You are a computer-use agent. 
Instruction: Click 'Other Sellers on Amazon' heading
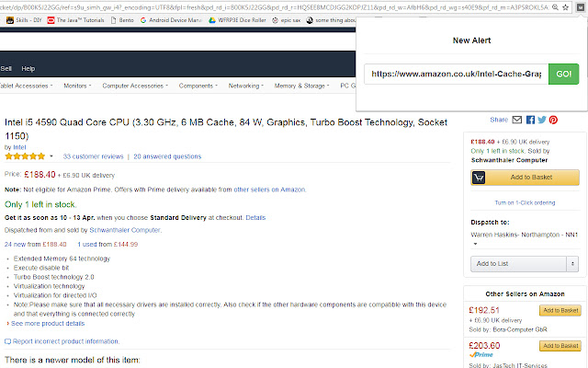(x=525, y=294)
